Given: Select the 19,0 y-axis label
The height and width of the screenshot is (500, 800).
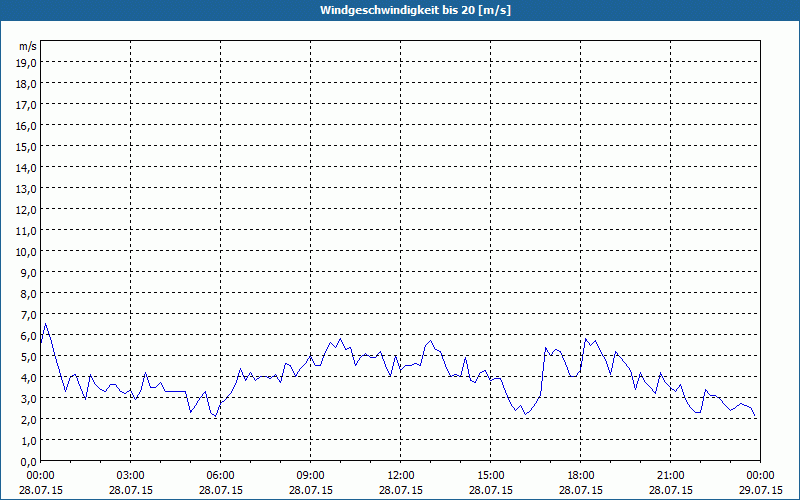Looking at the screenshot, I should 27,63.
